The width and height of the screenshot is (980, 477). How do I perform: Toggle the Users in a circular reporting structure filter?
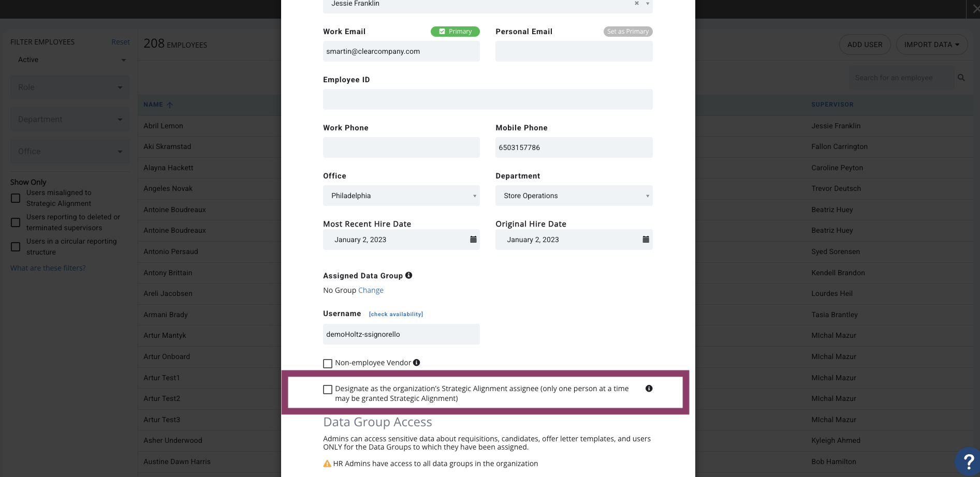(16, 247)
